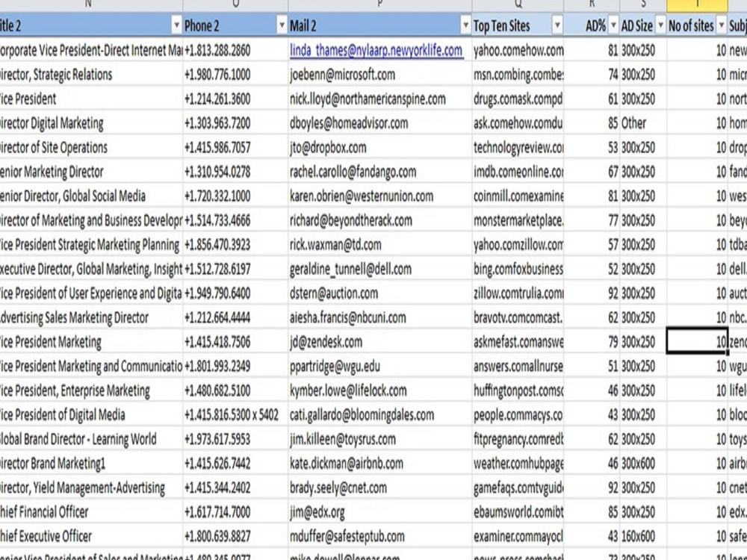Select cell nick.lloyd@northamericanspine.com

379,99
